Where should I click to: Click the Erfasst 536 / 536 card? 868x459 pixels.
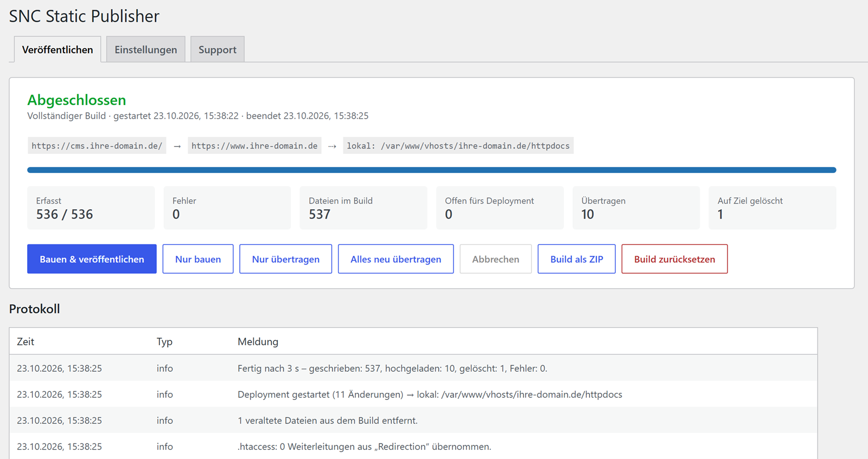pos(91,208)
